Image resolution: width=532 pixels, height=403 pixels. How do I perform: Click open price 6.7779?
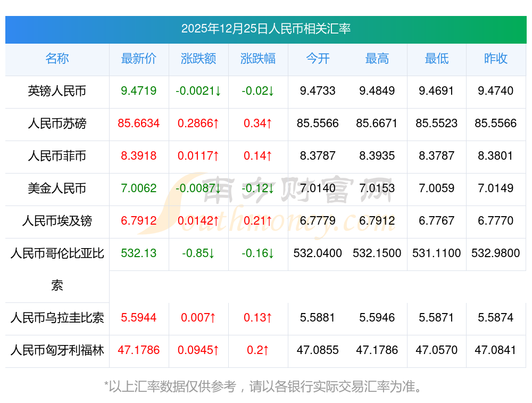click(318, 221)
